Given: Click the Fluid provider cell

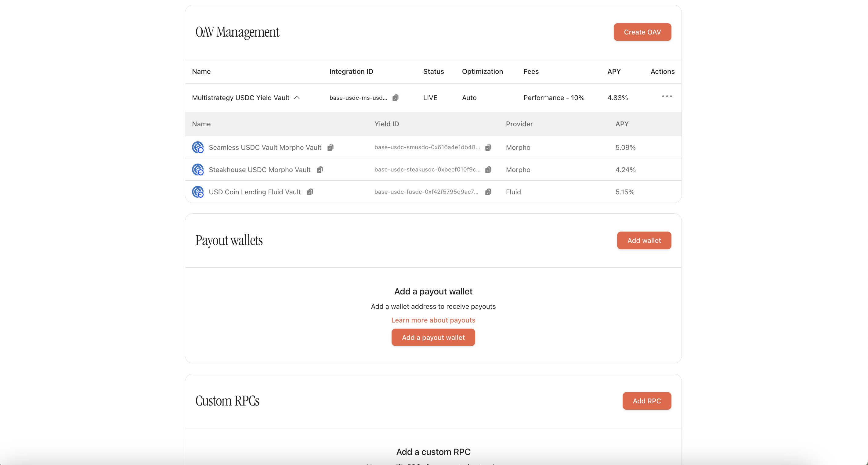Looking at the screenshot, I should click(513, 192).
